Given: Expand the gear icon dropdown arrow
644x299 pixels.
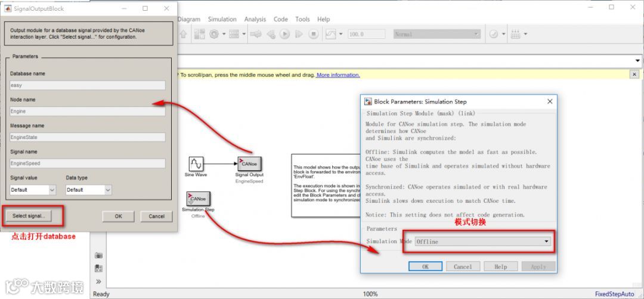Looking at the screenshot, I should click(224, 35).
